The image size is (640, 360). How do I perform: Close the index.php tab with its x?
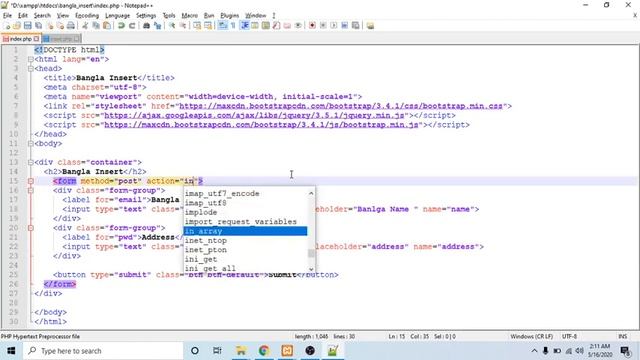click(x=36, y=39)
